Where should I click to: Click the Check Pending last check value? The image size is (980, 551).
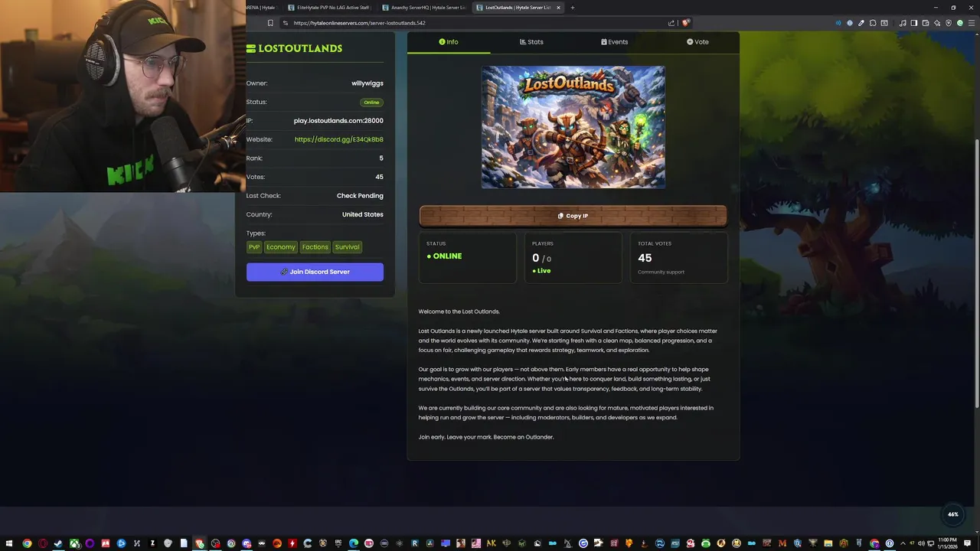[360, 196]
